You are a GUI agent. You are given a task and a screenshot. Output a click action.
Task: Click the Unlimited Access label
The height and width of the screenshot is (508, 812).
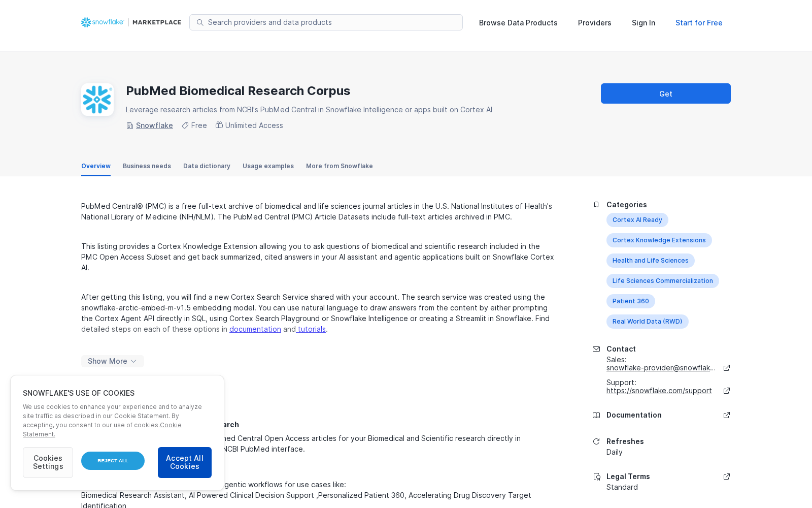[254, 125]
